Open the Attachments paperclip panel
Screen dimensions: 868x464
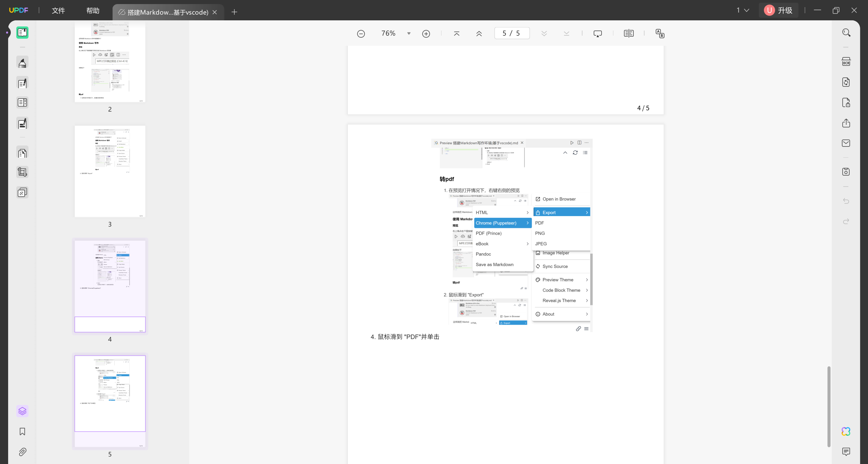click(x=22, y=452)
